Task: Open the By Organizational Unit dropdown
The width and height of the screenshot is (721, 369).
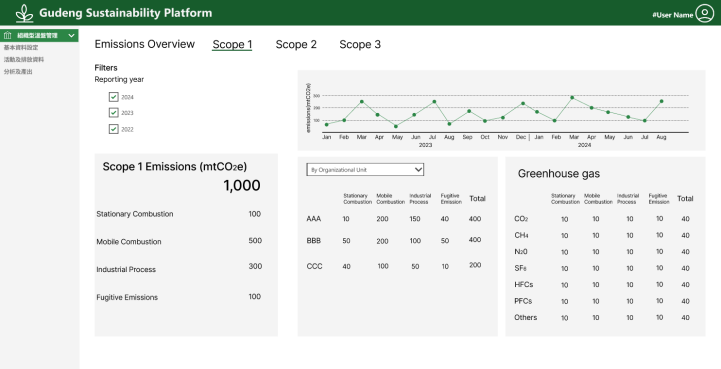Action: 365,169
